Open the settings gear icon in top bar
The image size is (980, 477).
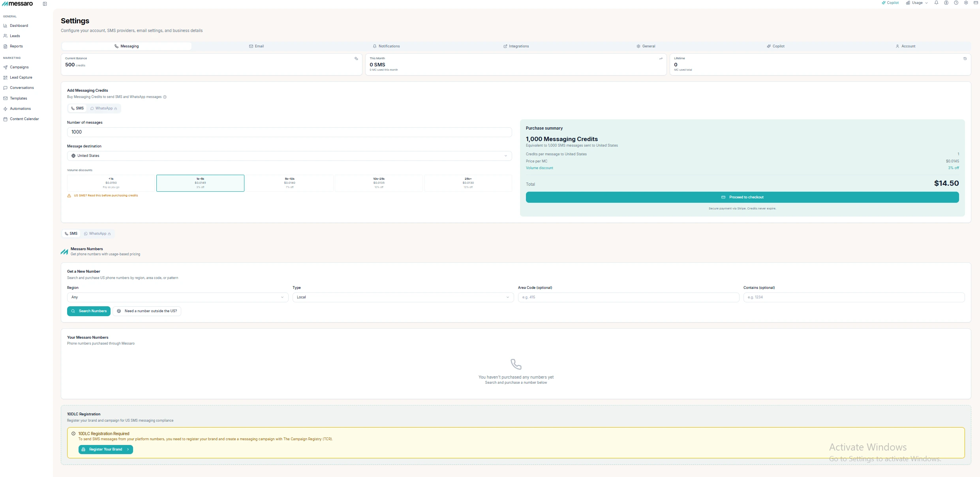[x=966, y=3]
